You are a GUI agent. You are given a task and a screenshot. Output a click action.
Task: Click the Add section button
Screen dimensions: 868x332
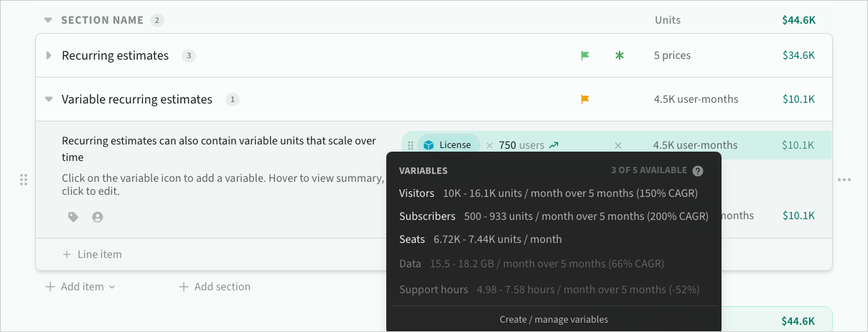pos(215,287)
